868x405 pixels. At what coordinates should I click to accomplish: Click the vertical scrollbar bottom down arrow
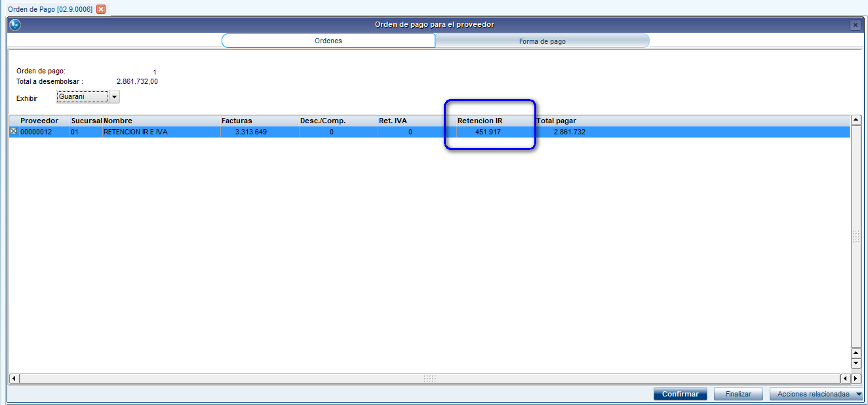[x=856, y=364]
